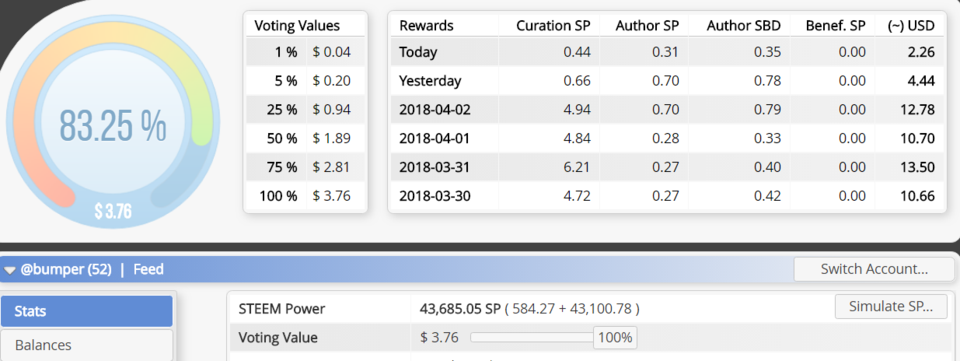Click the Rewards column header
960x361 pixels.
pos(426,26)
